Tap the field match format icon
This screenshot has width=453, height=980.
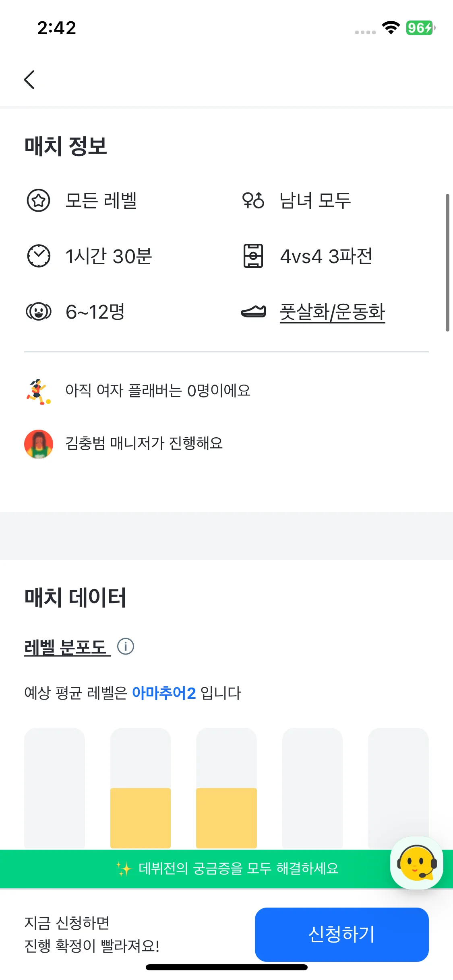tap(253, 256)
